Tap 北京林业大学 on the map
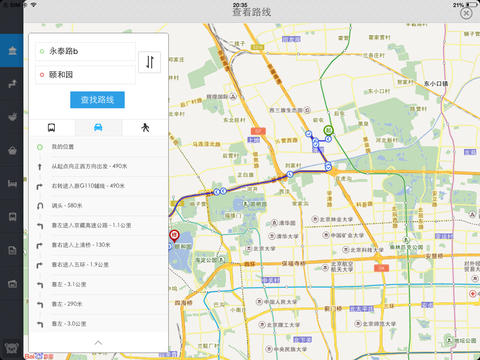This screenshot has width=480, height=360. click(x=332, y=219)
